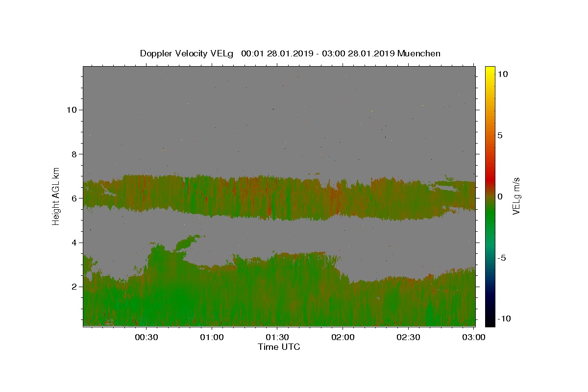Click the height axis '6' tick label
This screenshot has height=392, width=588.
(73, 198)
